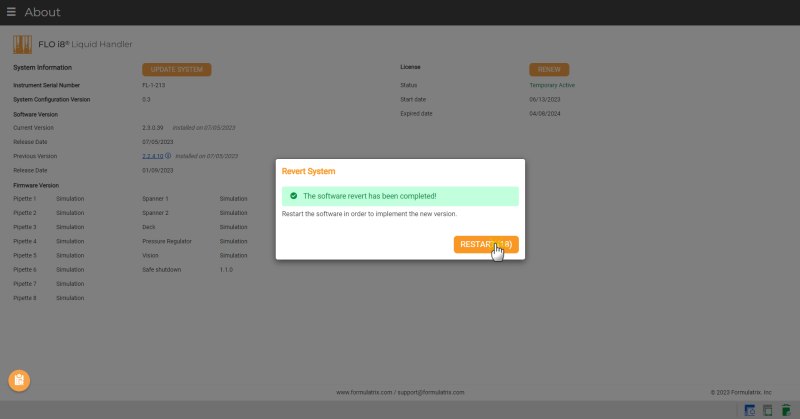Click the UPDATE SYSTEM button
The width and height of the screenshot is (800, 419).
(x=176, y=69)
